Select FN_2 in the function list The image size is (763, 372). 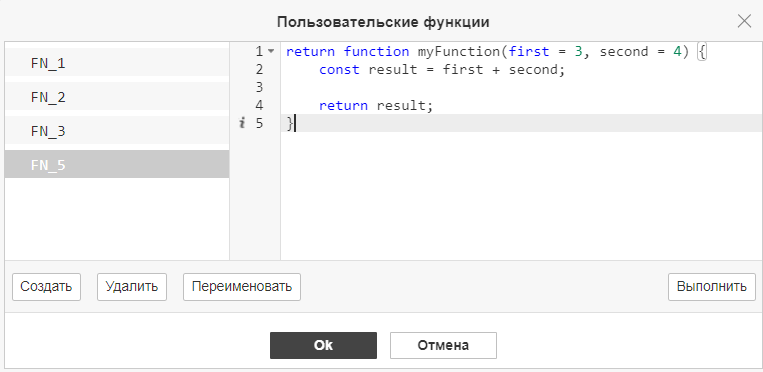(x=117, y=96)
